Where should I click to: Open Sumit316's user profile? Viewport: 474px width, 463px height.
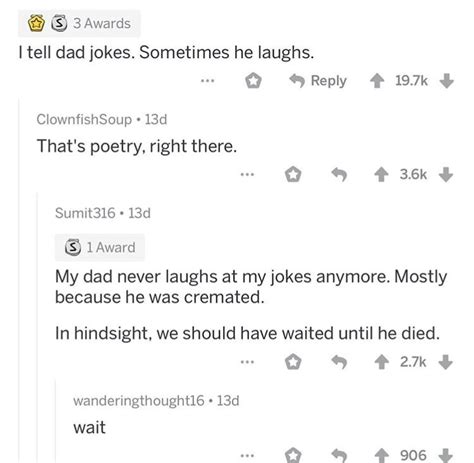click(x=85, y=213)
